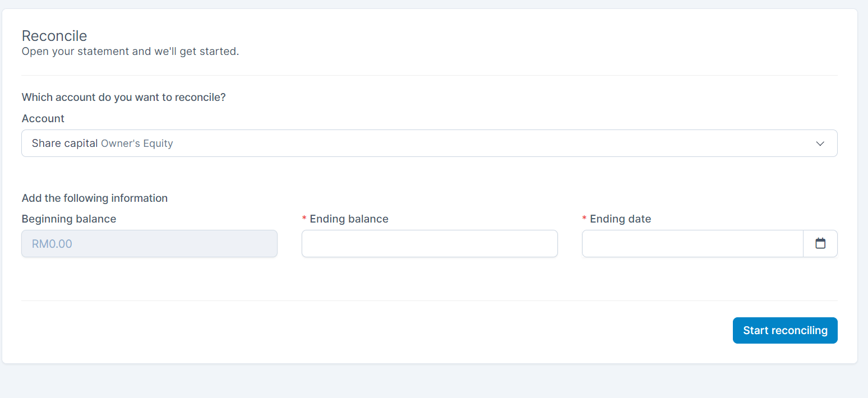
Task: Click the Reconcile page heading
Action: click(54, 36)
